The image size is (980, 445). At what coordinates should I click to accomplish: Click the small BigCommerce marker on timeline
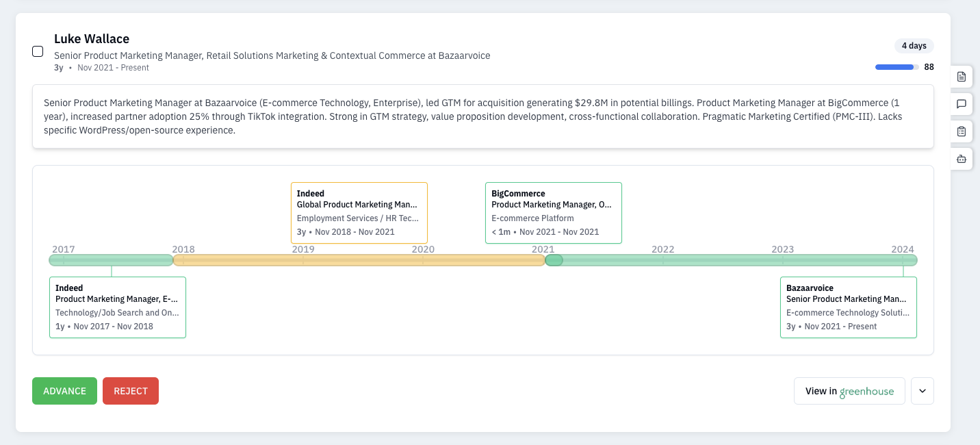click(x=554, y=260)
